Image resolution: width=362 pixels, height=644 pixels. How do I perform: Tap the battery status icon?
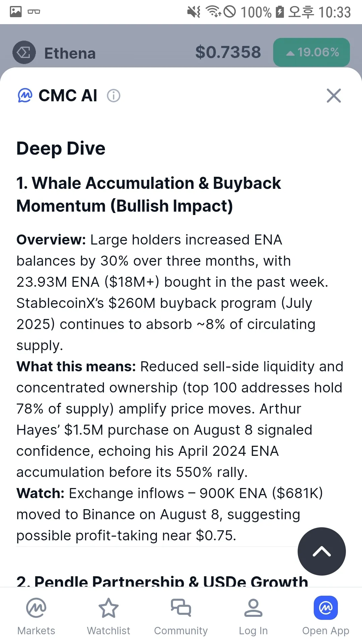pos(280,12)
